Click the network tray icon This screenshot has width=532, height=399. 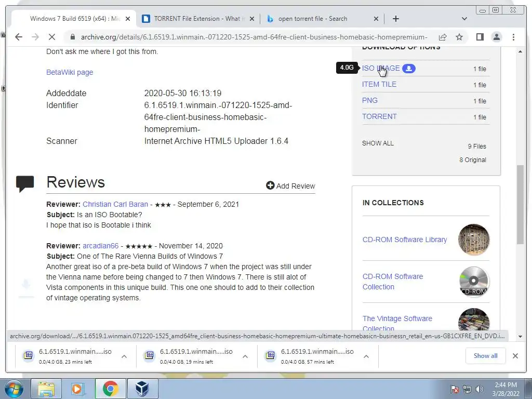click(x=467, y=389)
